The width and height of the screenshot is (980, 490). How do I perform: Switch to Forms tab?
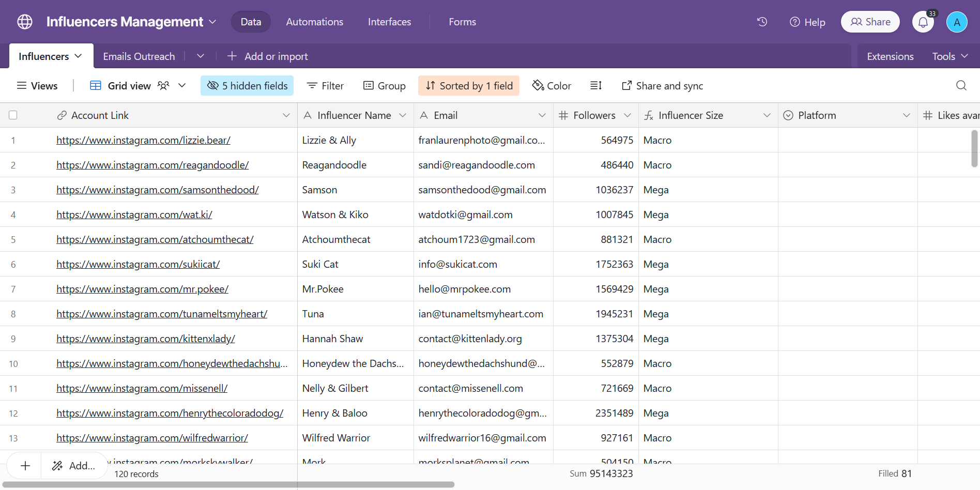[463, 22]
